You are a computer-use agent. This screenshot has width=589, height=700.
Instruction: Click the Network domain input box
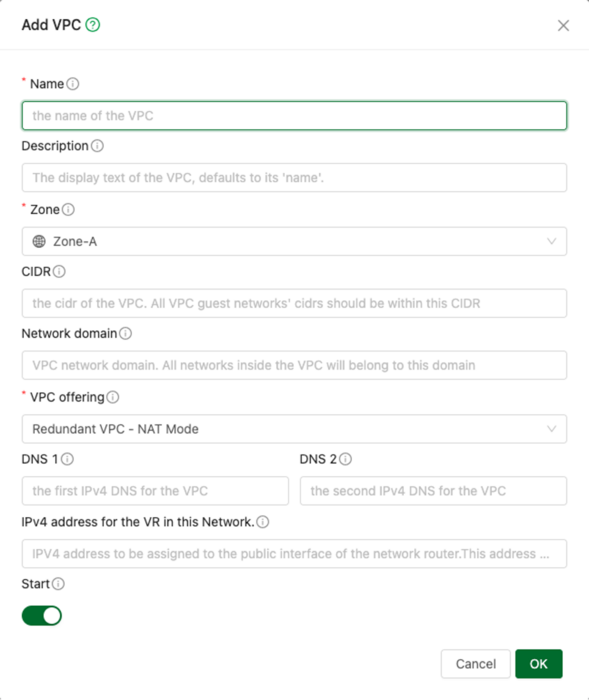pos(294,365)
